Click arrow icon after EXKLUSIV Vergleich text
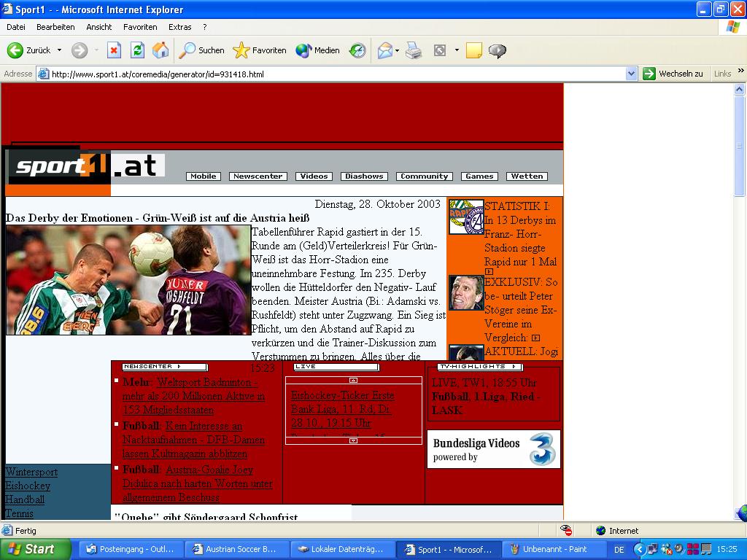 click(x=535, y=338)
